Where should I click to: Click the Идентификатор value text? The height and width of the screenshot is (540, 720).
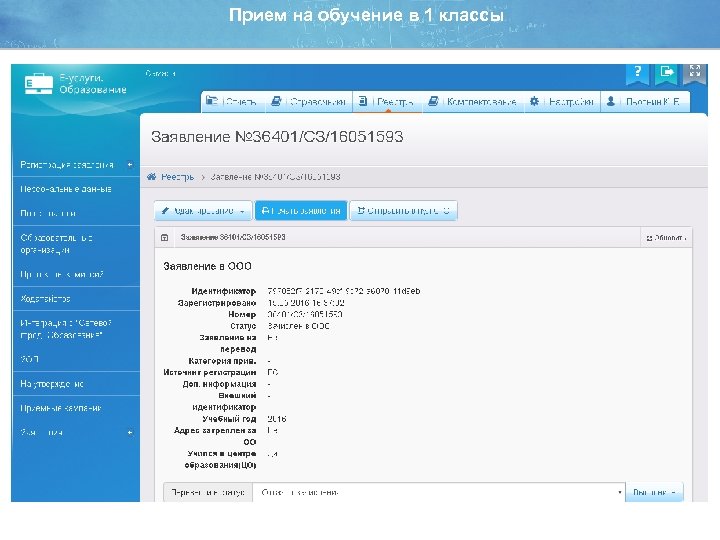click(343, 291)
